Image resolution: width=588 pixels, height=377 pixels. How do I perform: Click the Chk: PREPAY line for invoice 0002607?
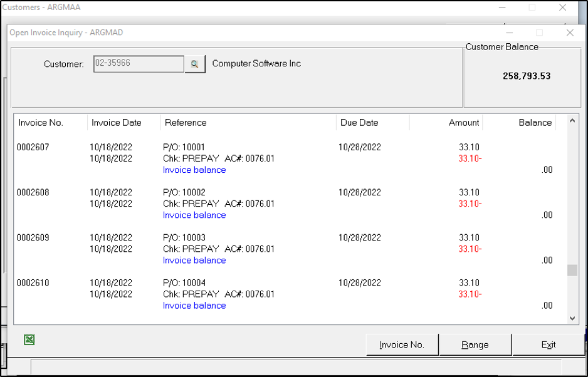click(x=219, y=158)
